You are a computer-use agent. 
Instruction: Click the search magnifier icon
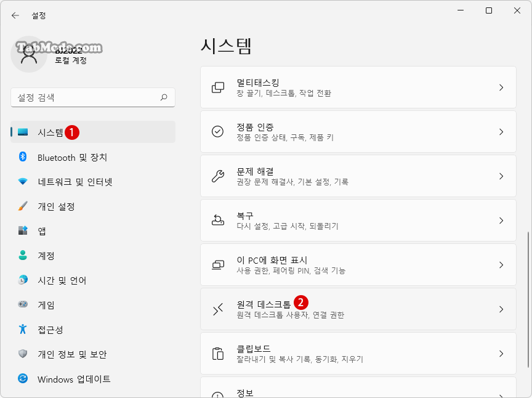(x=164, y=97)
